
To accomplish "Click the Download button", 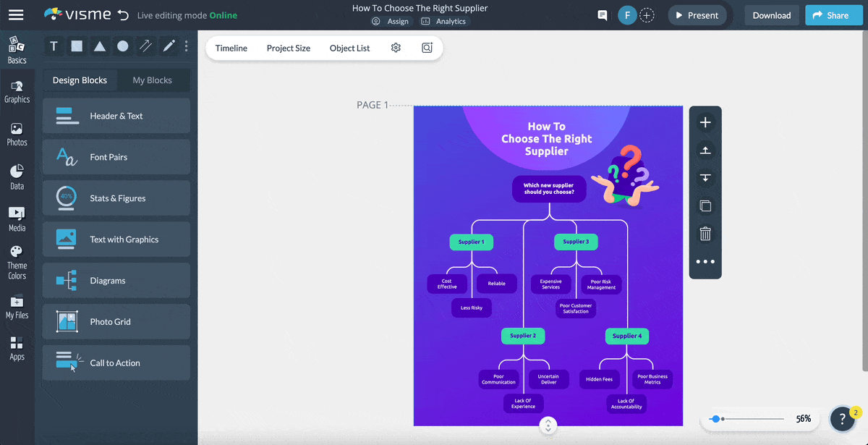I will tap(772, 14).
